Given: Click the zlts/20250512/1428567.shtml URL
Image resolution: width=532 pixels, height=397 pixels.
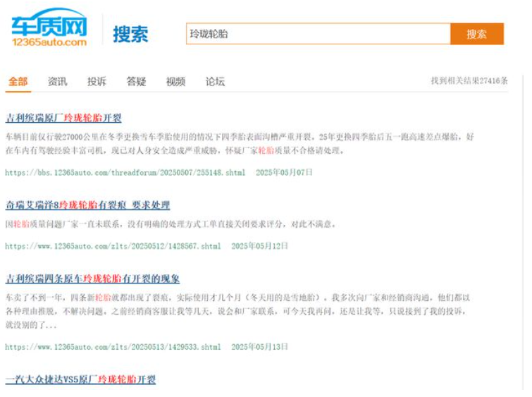Looking at the screenshot, I should pyautogui.click(x=113, y=246).
